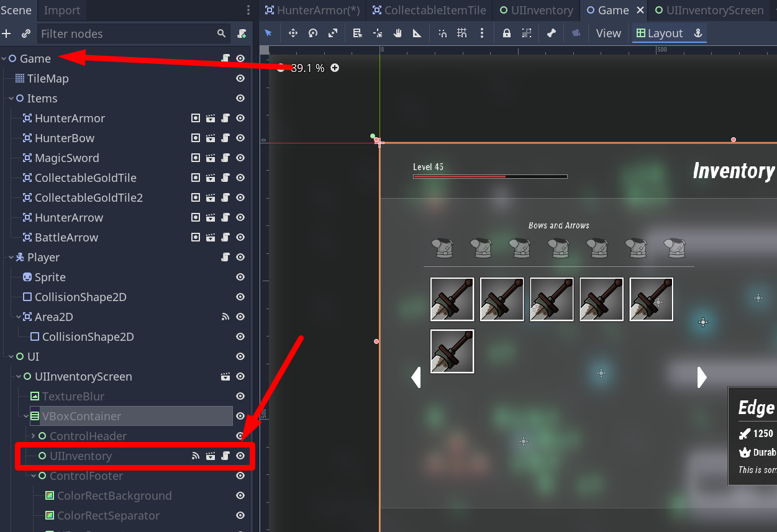This screenshot has height=532, width=777.
Task: Expand the ControlHeader node
Action: [x=34, y=436]
